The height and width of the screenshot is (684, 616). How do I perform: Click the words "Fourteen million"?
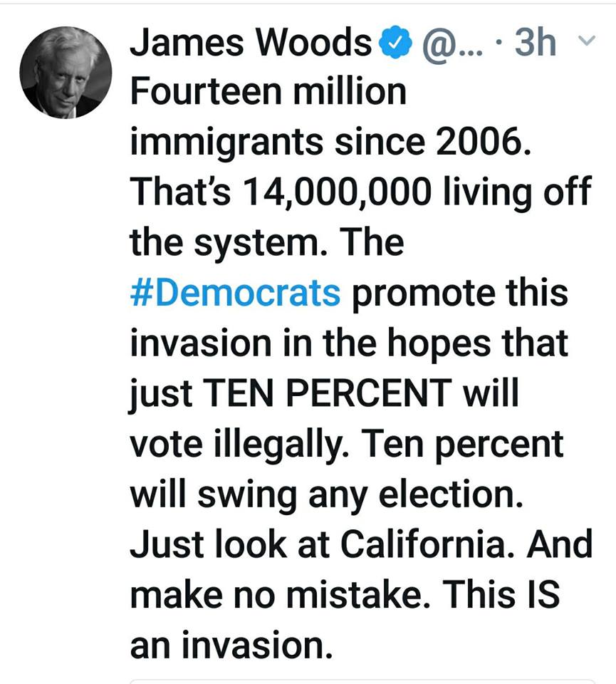268,93
